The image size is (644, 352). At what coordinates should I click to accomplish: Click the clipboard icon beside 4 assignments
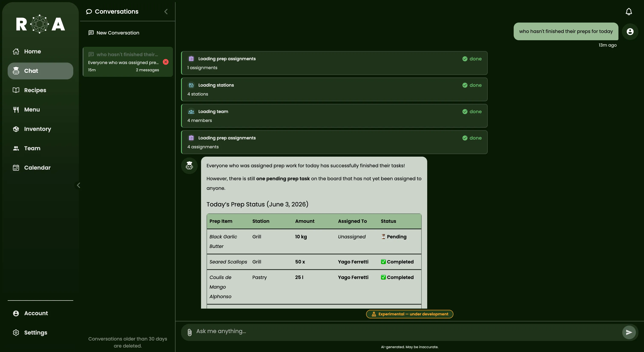click(x=191, y=138)
